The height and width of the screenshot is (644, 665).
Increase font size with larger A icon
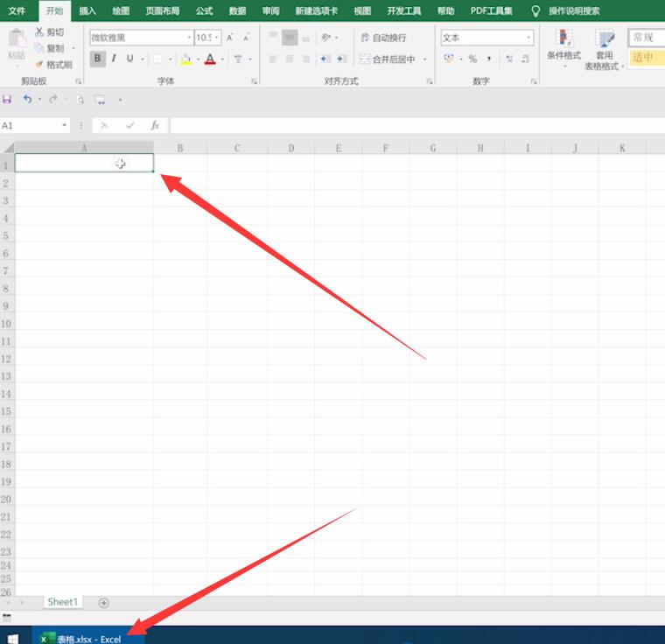tap(229, 38)
